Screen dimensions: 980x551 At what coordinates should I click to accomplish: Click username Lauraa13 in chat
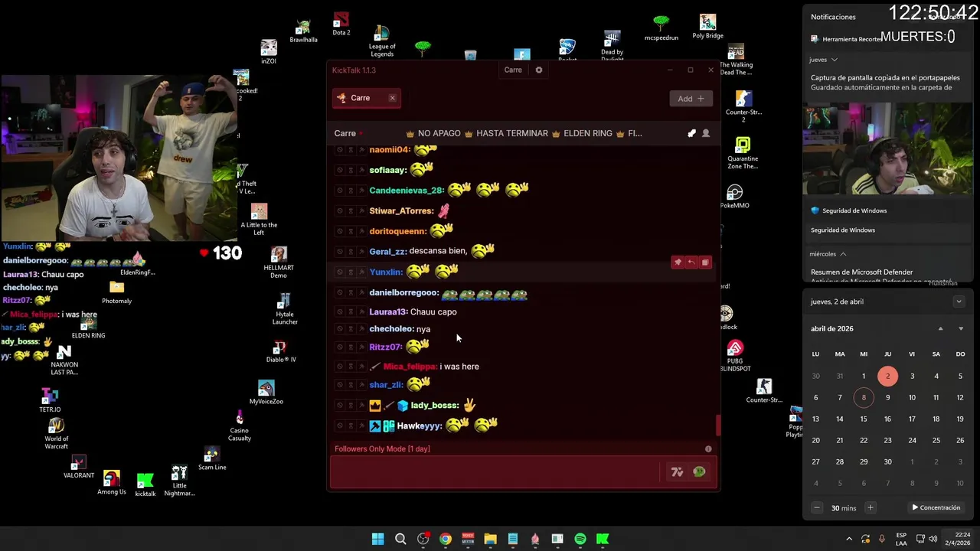coord(388,312)
